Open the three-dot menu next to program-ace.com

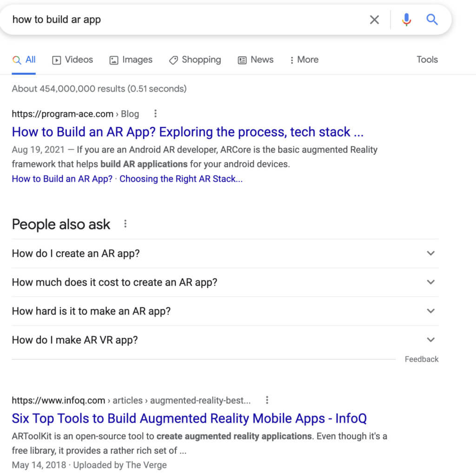[155, 113]
